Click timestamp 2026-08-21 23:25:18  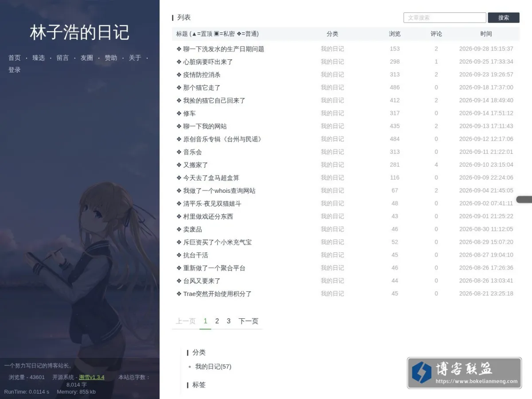tap(486, 293)
